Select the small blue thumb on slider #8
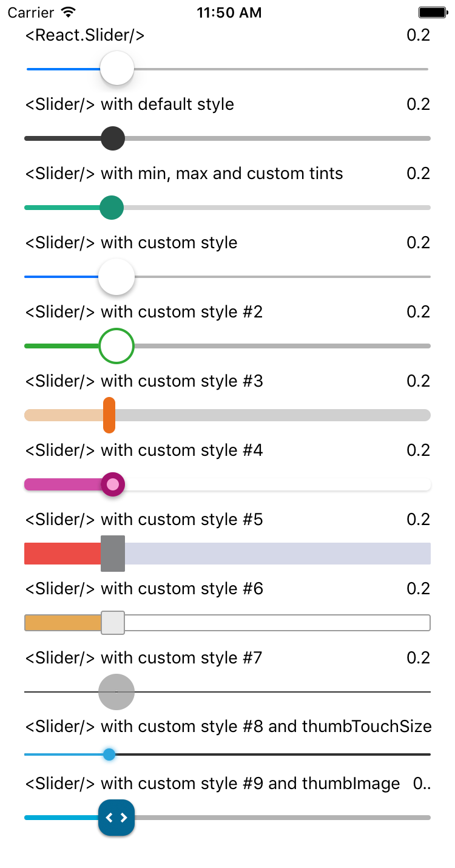 click(109, 754)
